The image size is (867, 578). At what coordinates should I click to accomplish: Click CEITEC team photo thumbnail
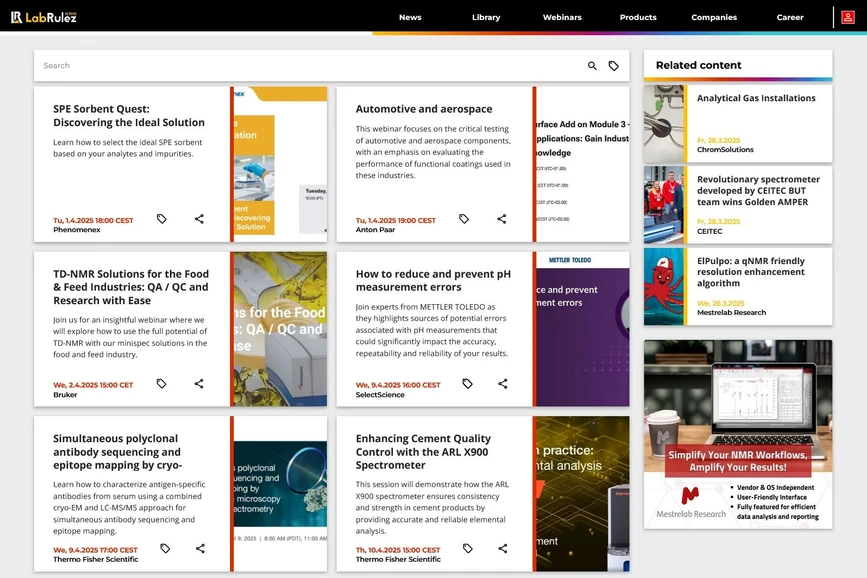pyautogui.click(x=664, y=205)
